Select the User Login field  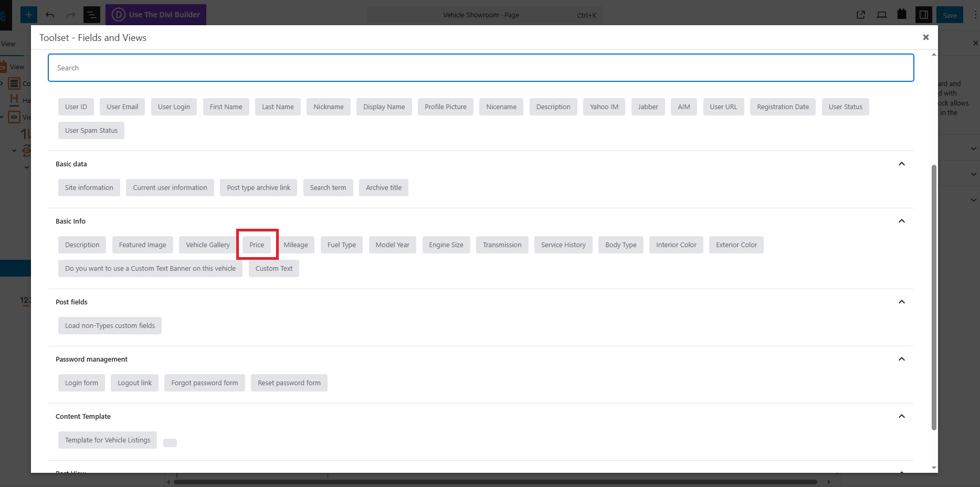point(174,107)
